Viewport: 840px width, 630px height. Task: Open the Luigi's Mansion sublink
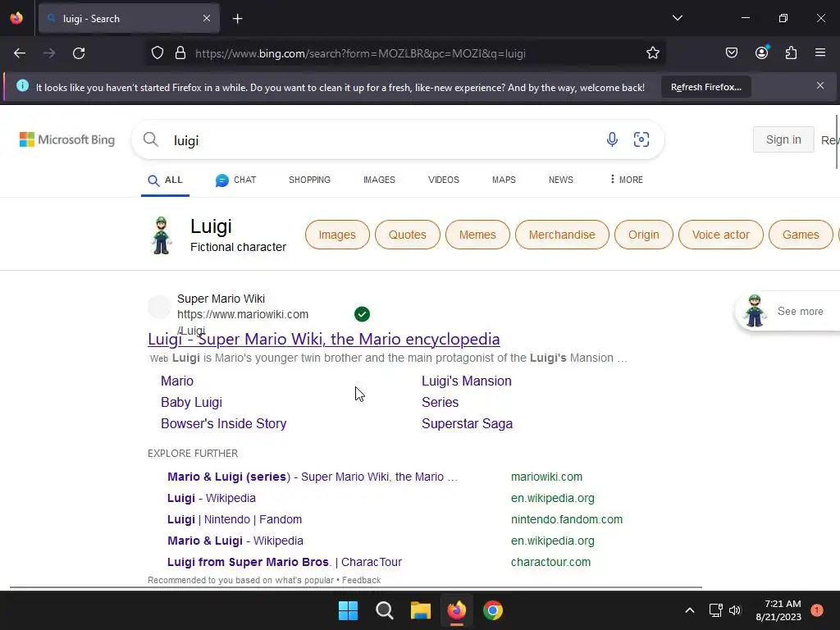point(466,381)
